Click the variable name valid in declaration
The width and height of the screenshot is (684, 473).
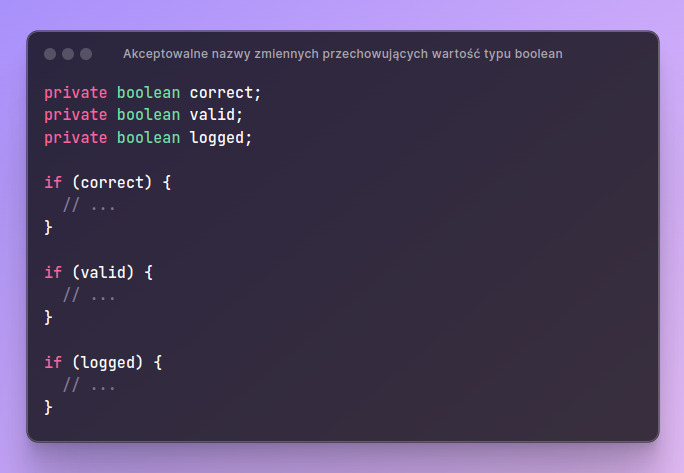212,115
